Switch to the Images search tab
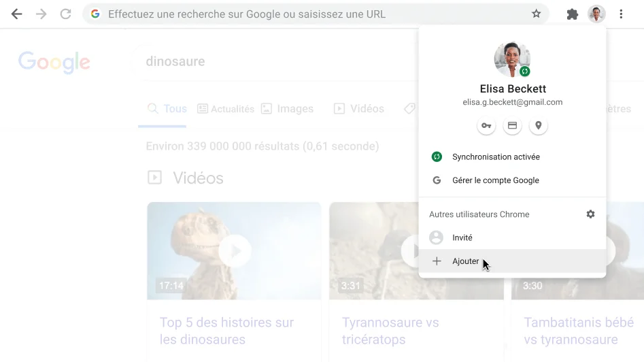 pos(287,109)
